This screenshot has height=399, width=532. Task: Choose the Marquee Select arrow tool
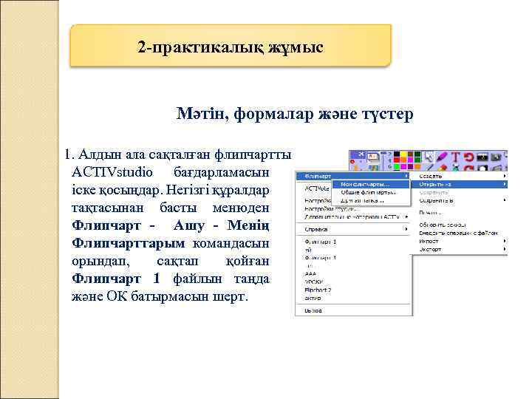point(428,157)
